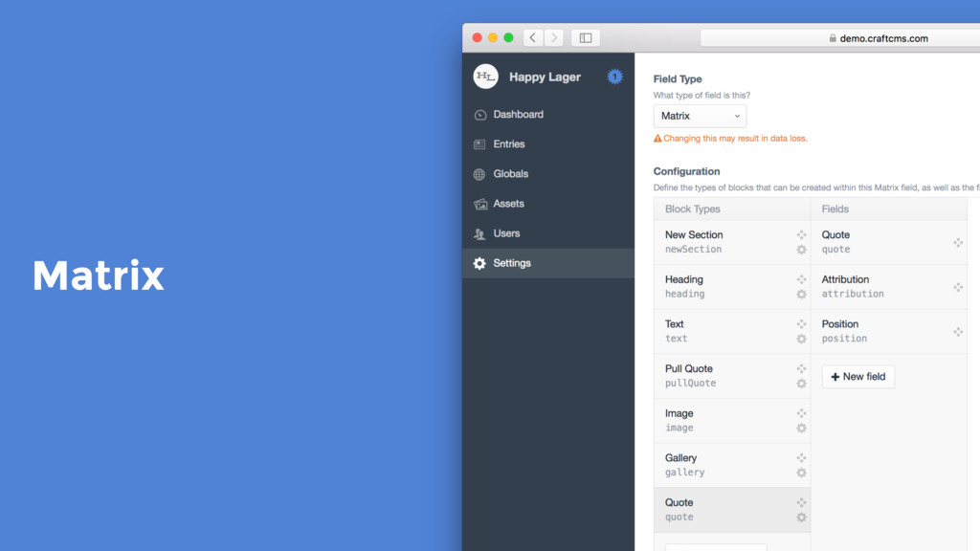
Task: Click Quote block type move handle
Action: [x=801, y=502]
